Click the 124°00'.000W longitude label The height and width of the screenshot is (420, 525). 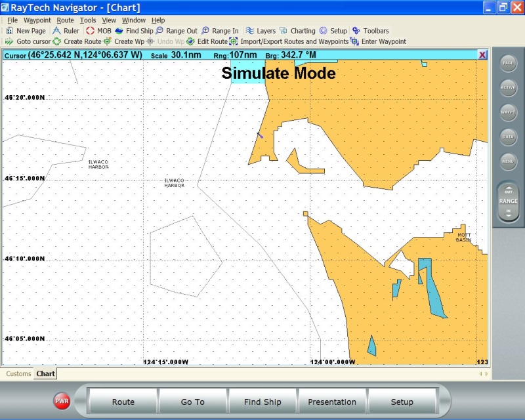coord(333,362)
